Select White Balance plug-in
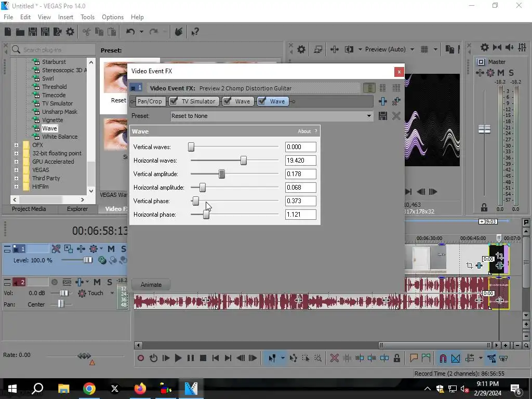This screenshot has width=532, height=399. [x=60, y=137]
